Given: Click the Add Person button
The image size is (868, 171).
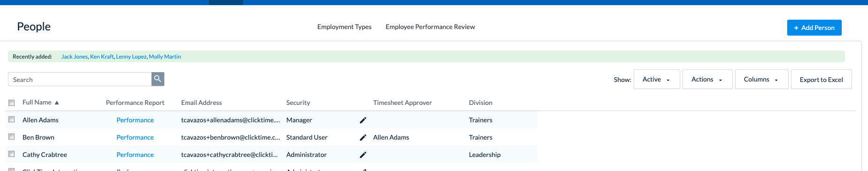Looking at the screenshot, I should (x=814, y=28).
